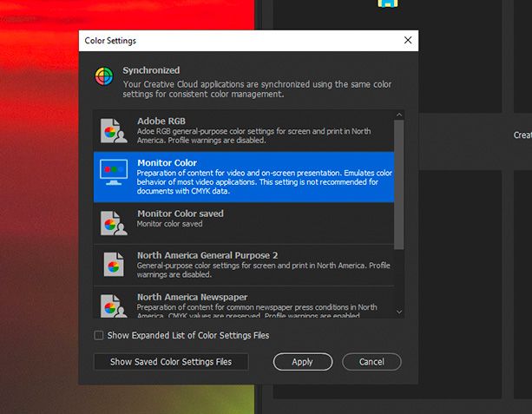The image size is (532, 414).
Task: Click the Monitor Color description text
Action: 265,182
